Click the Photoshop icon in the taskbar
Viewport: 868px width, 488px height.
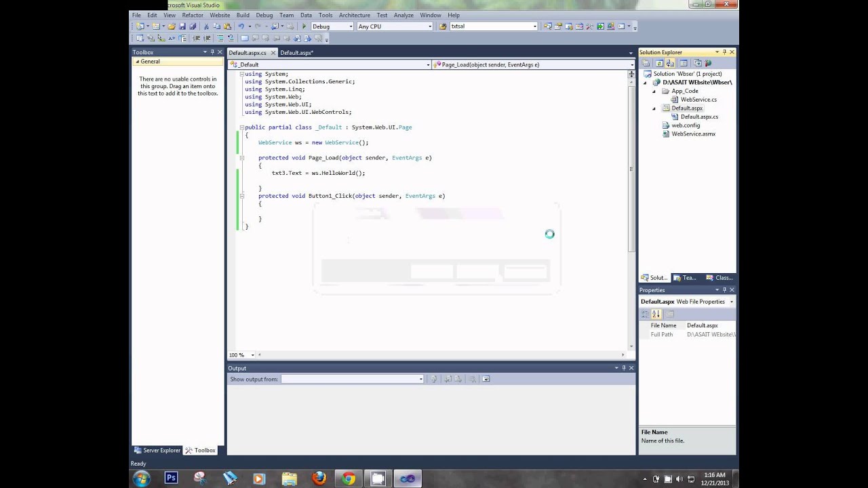coord(171,479)
